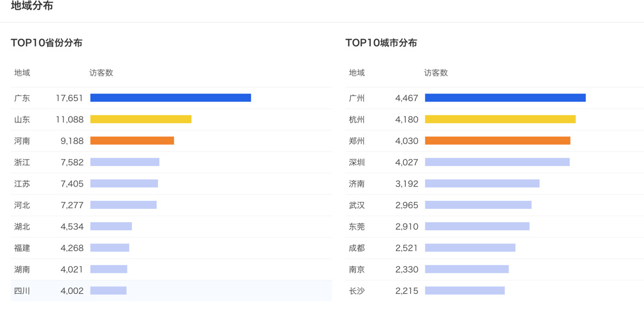644x326 pixels.
Task: Click the visitor count 4,180
Action: coord(407,119)
